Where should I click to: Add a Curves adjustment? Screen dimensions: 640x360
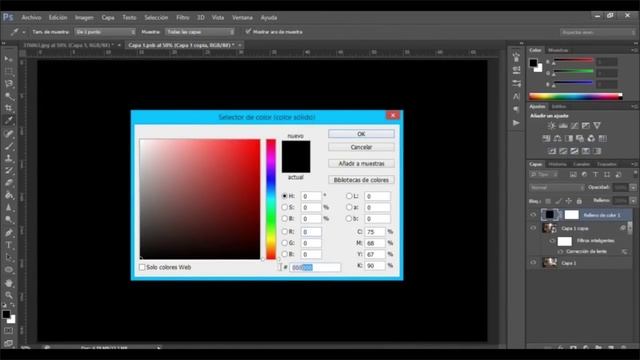click(x=574, y=126)
